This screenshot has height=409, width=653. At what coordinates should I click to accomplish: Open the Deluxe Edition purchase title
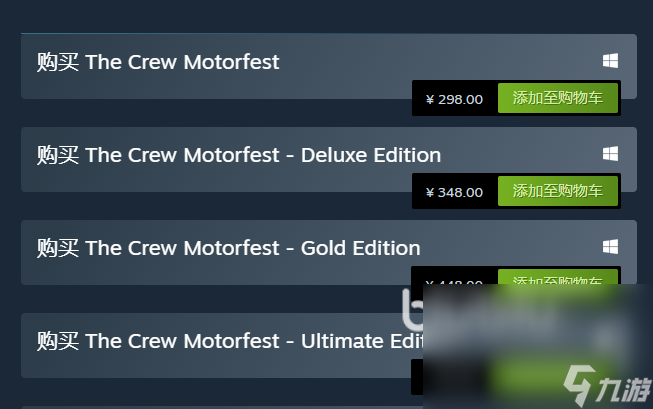239,155
